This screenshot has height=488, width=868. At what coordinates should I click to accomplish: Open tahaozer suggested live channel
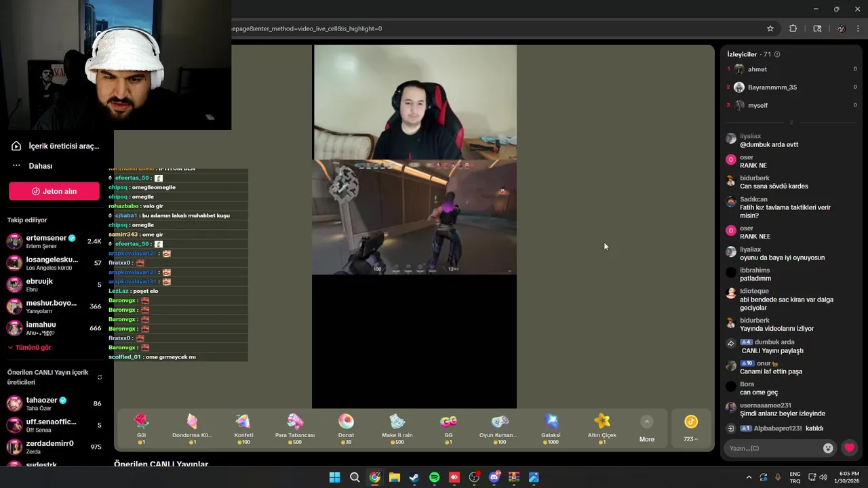tap(54, 403)
